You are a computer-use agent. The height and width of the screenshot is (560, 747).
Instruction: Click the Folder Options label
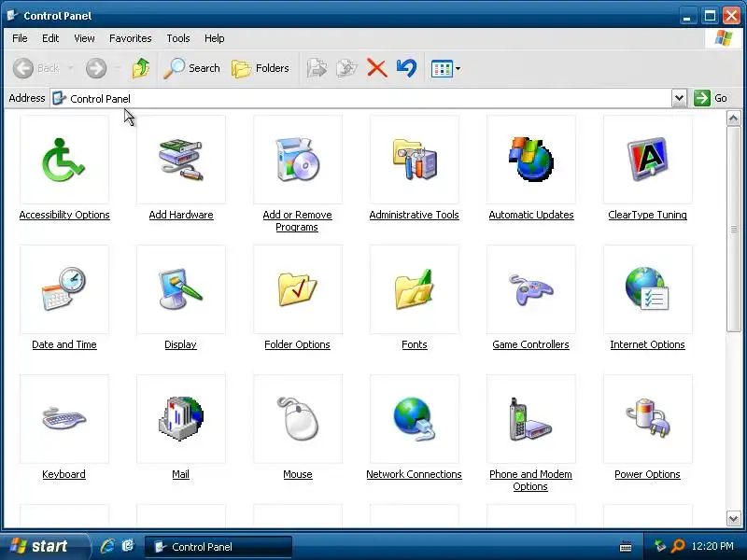pyautogui.click(x=297, y=344)
